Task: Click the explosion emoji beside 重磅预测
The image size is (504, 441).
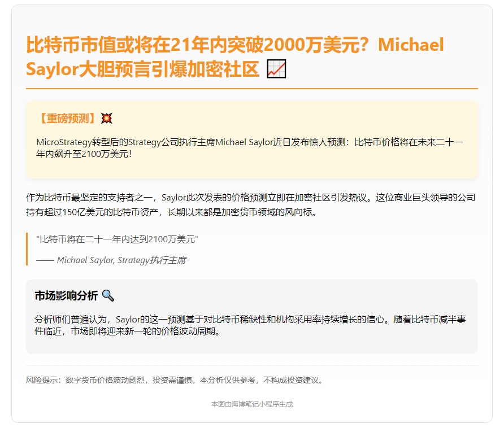Action: click(x=106, y=118)
